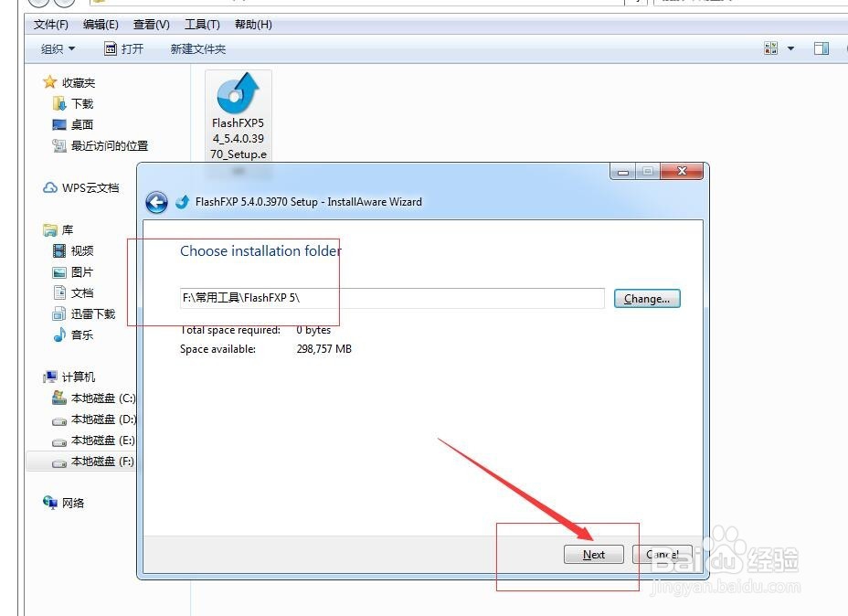
Task: Click the FlashFXP icon in installer title
Action: pos(182,202)
